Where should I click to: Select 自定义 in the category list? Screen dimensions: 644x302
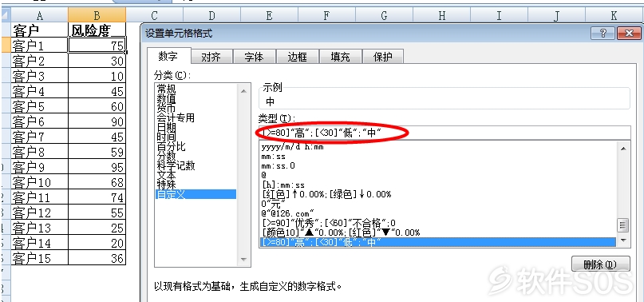[196, 194]
